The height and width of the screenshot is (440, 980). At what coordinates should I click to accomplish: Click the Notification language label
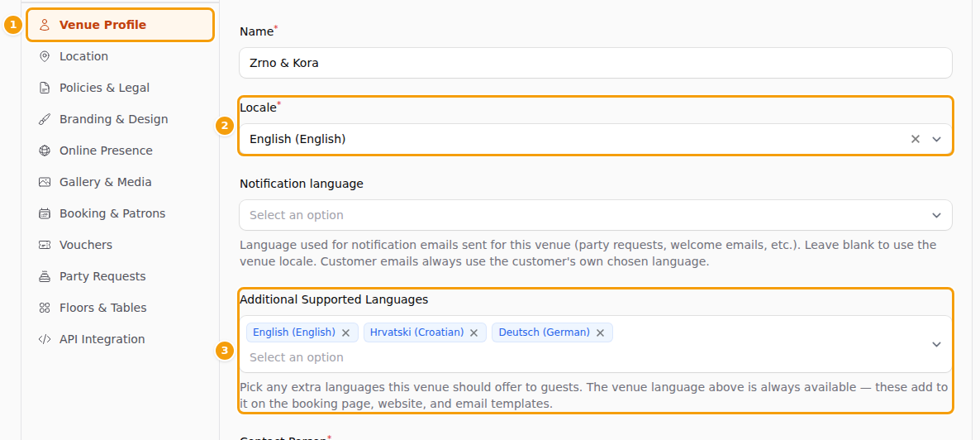(302, 184)
